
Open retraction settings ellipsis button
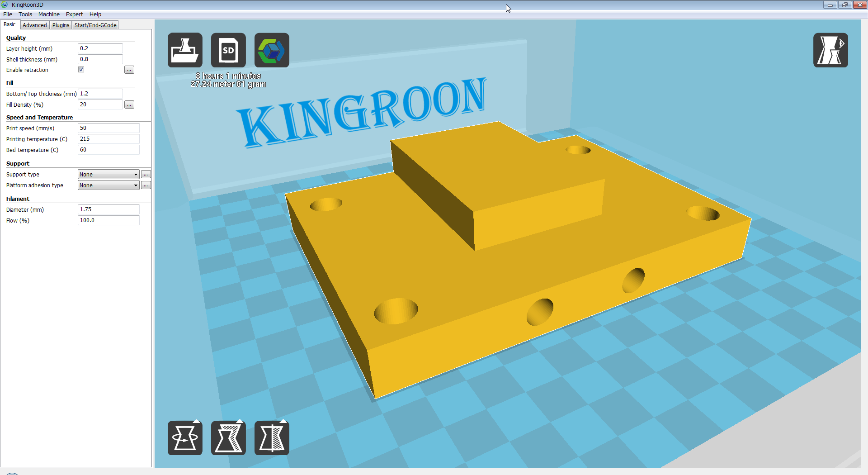(129, 70)
